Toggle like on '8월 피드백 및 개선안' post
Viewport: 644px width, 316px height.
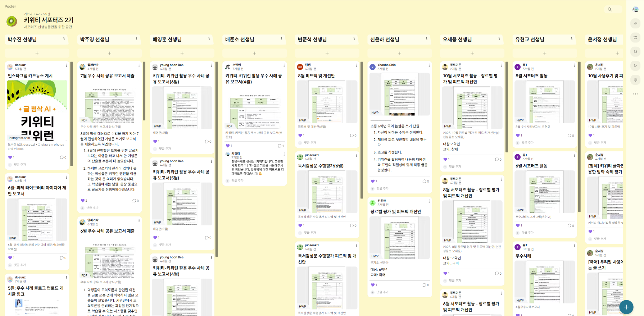pos(300,136)
